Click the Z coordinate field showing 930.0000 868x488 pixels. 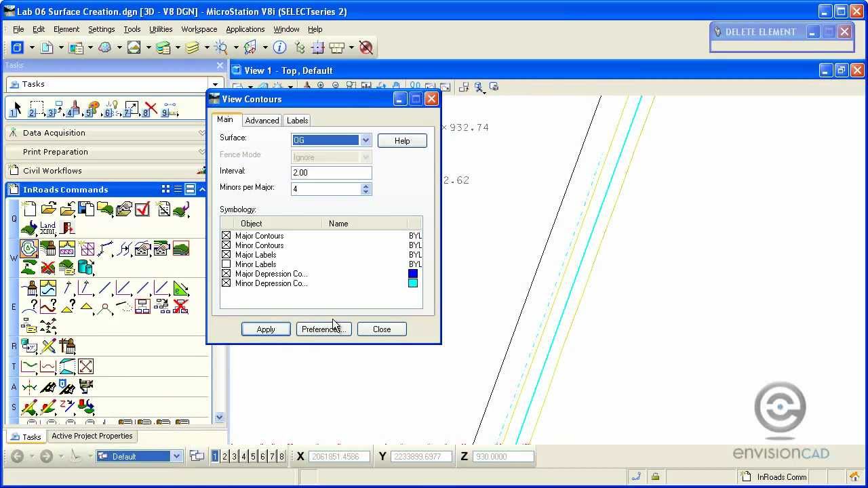tap(503, 456)
